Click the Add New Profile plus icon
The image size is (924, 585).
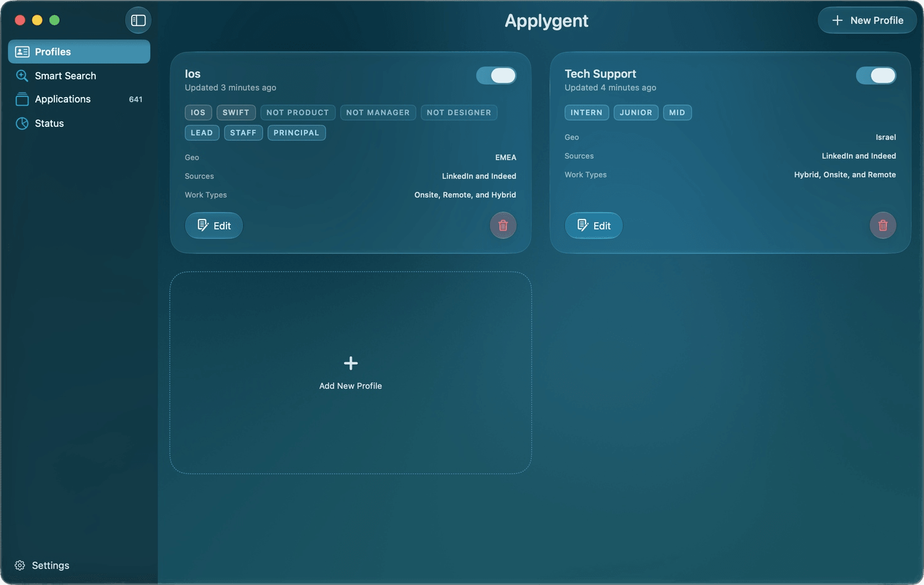(x=351, y=363)
